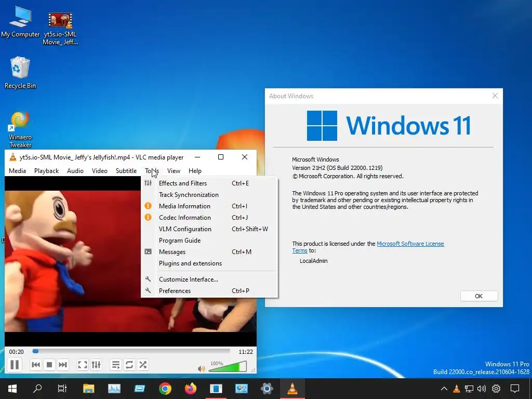Open the taskbar gear Settings app
The image size is (532, 399).
coord(267,389)
